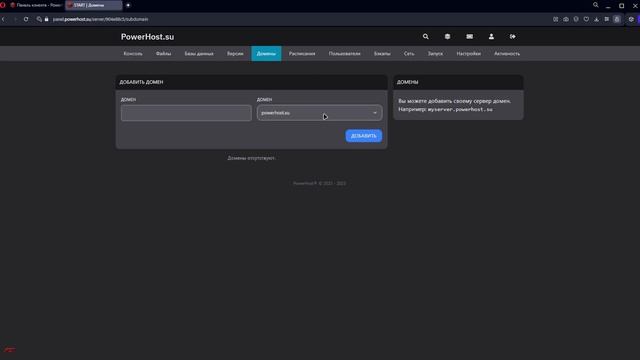
Task: Click the tab search magnifier in title bar
Action: pos(596,5)
